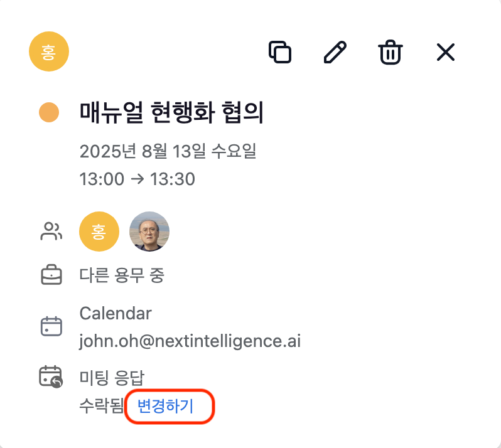Screen dimensions: 501x448
Task: Click the john.oh@nextintelligence.ai email
Action: [x=190, y=341]
